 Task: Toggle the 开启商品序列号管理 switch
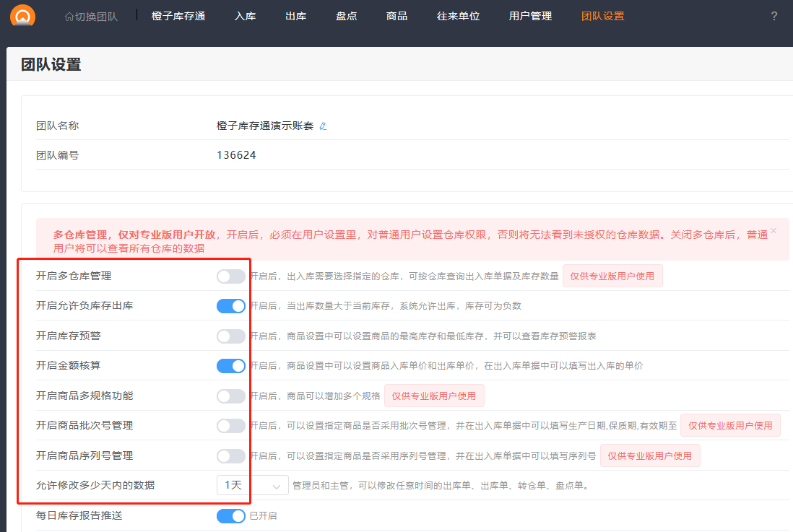[x=231, y=456]
